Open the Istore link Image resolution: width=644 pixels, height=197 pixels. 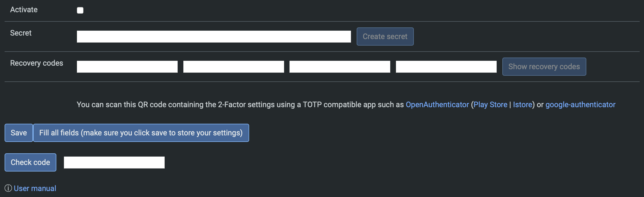523,105
